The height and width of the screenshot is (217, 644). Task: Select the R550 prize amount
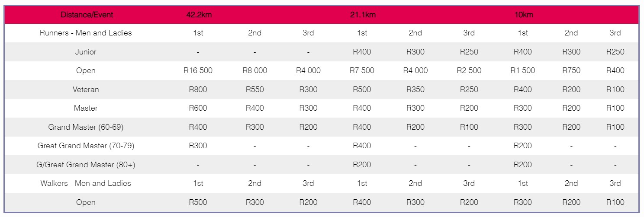coord(255,89)
